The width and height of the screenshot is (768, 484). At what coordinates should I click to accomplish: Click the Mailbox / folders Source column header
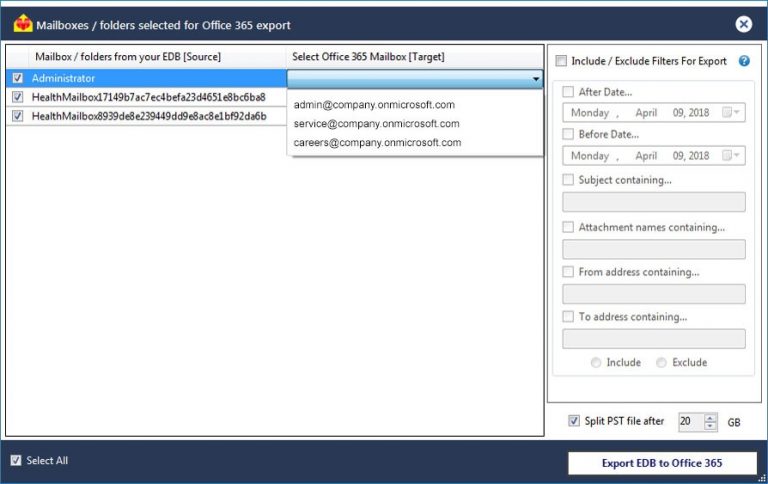click(x=128, y=57)
